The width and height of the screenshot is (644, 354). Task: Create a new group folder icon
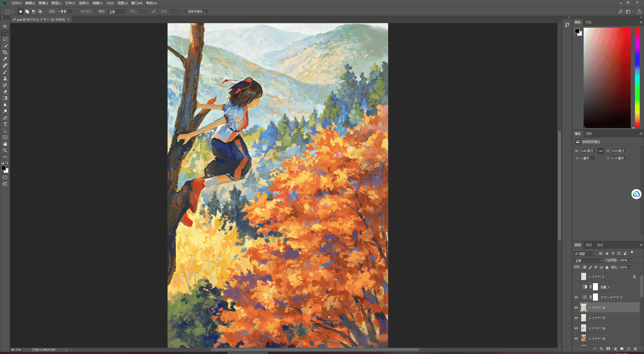point(622,349)
